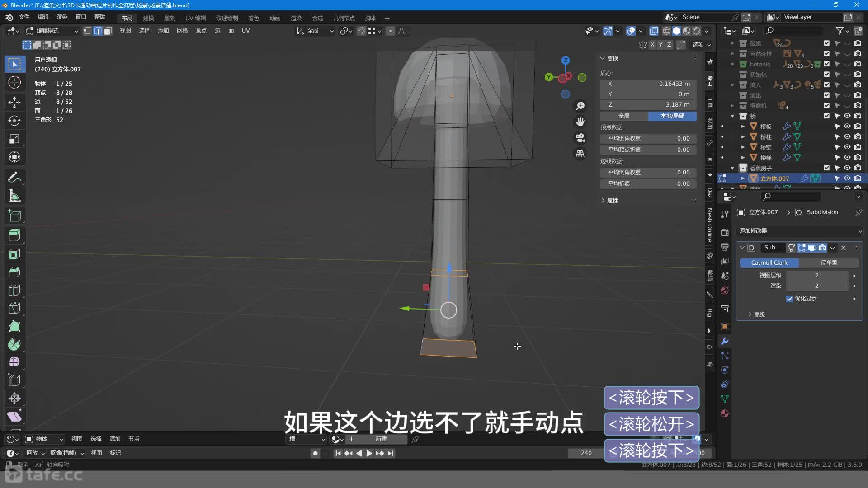The width and height of the screenshot is (868, 488).
Task: Open the Modifier properties wrench tab
Action: tap(725, 341)
